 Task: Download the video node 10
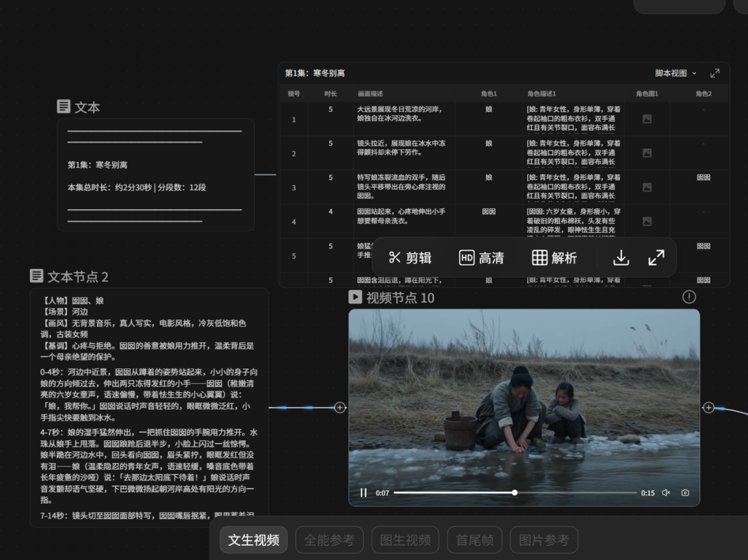(x=621, y=258)
